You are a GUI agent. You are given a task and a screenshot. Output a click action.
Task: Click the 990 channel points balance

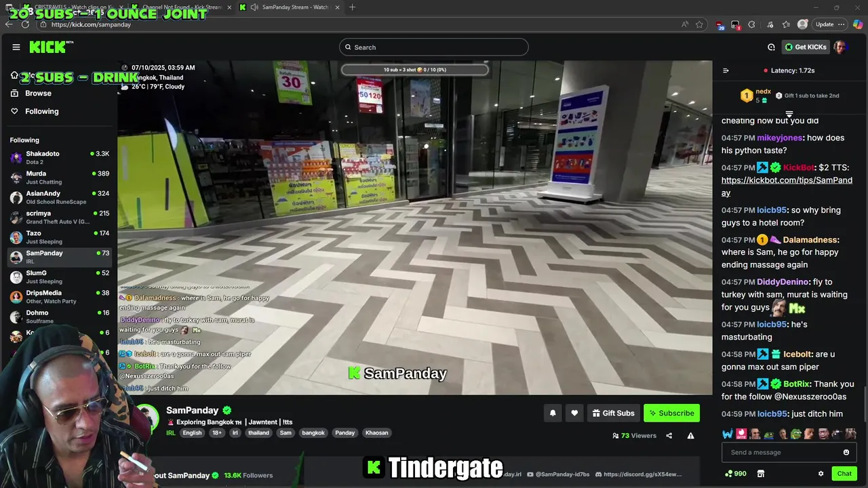click(736, 474)
